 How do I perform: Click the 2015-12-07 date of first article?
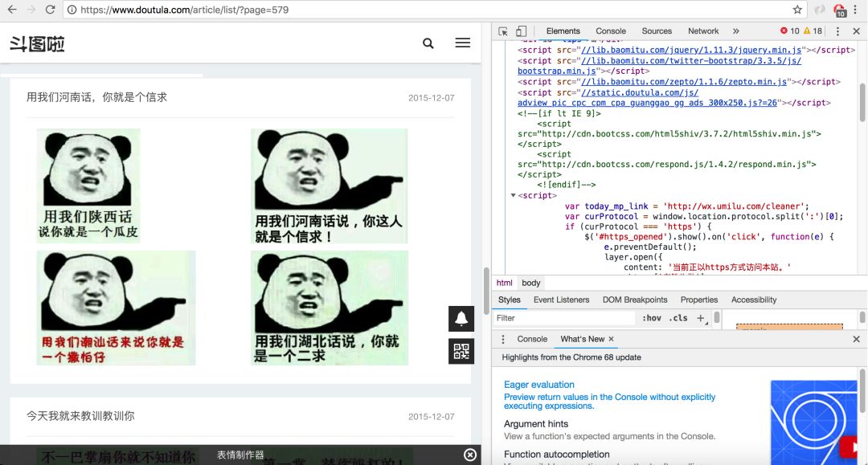pyautogui.click(x=432, y=98)
